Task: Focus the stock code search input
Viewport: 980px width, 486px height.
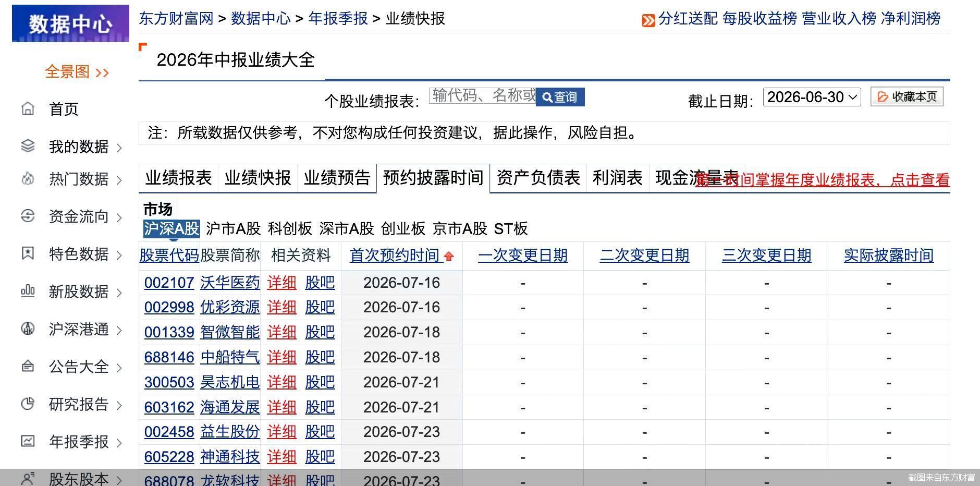Action: [482, 95]
